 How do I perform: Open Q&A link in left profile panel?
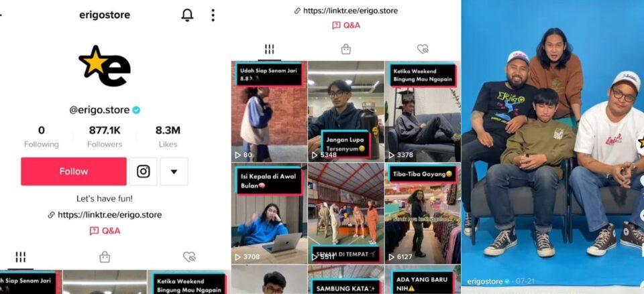105,231
